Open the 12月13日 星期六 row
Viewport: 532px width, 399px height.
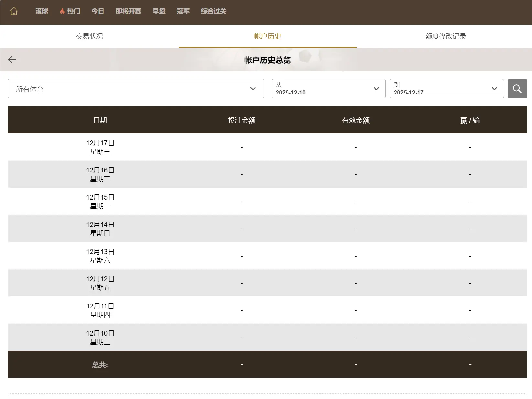[267, 256]
